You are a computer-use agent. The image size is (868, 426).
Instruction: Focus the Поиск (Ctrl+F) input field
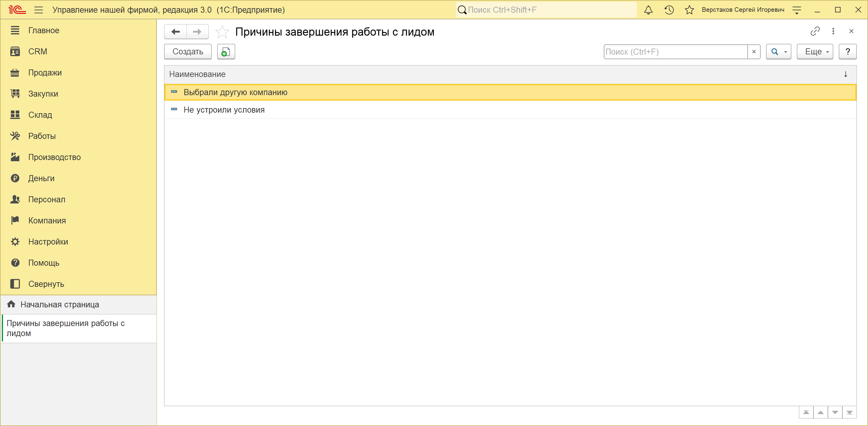coord(675,52)
